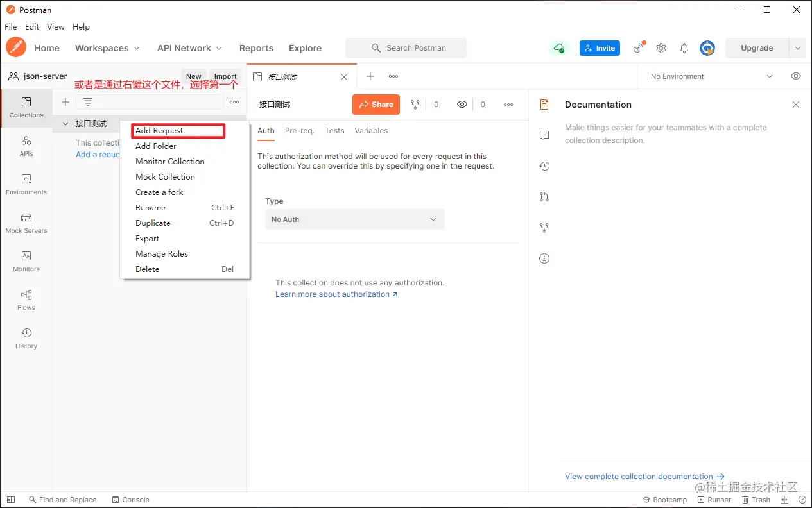Click the Search Postman field
The height and width of the screenshot is (508, 812).
(x=406, y=48)
